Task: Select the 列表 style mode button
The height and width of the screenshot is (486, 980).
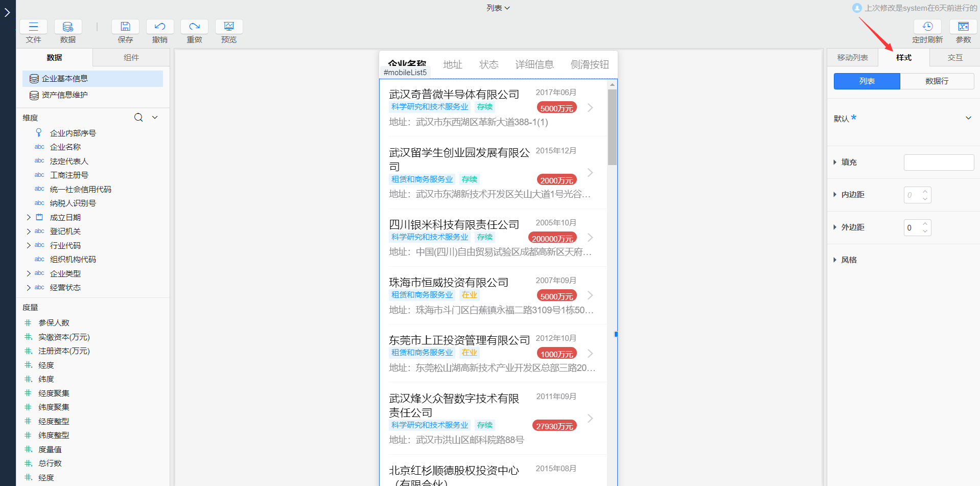Action: coord(867,81)
